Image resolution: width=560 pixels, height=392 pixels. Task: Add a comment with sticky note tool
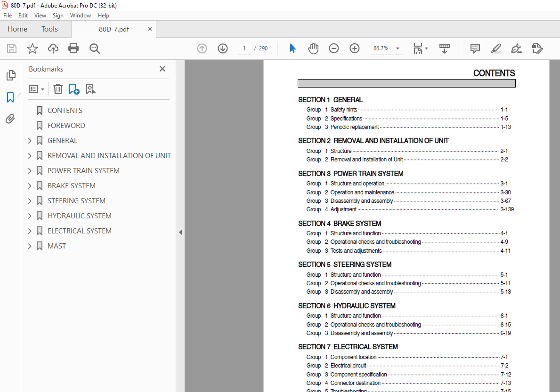(x=475, y=48)
